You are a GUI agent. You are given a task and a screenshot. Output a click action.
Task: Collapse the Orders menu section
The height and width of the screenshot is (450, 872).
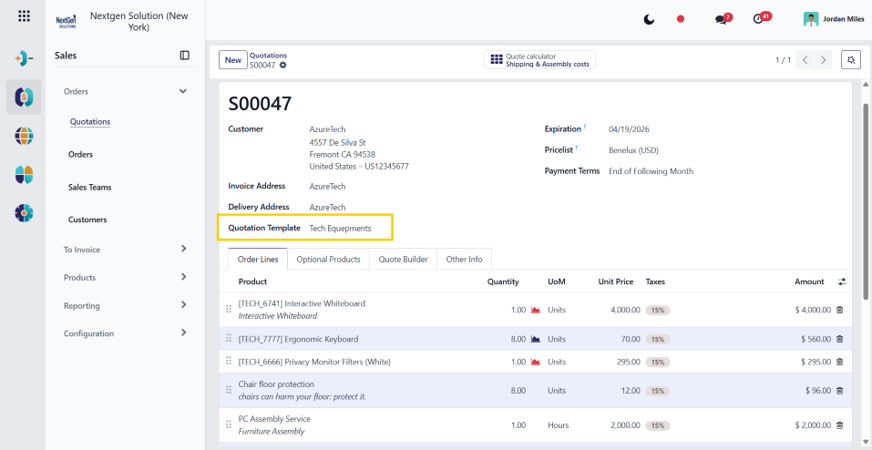tap(182, 91)
